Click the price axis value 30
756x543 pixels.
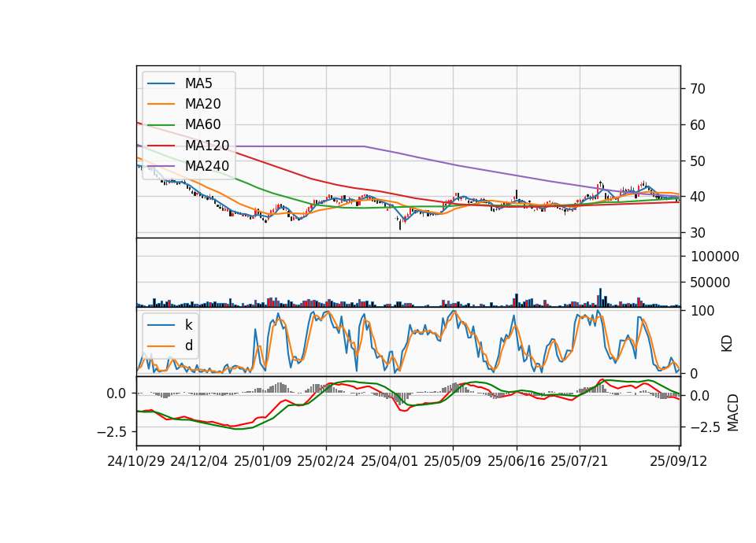[698, 233]
